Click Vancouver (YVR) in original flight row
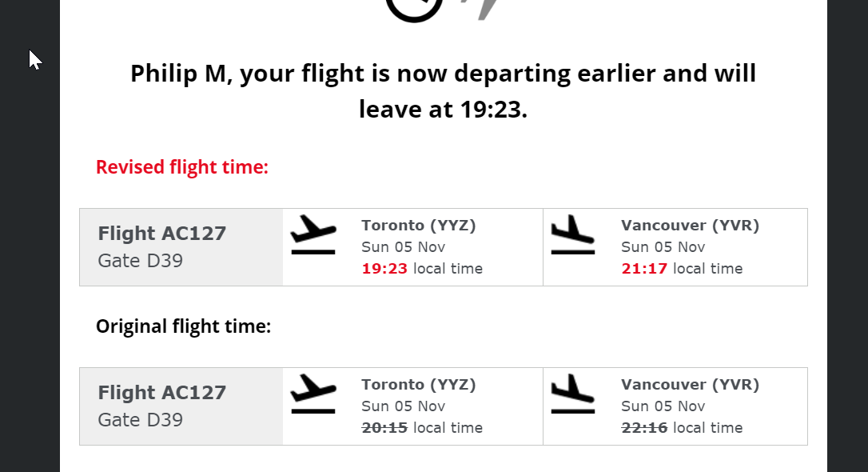The image size is (868, 472). tap(690, 385)
